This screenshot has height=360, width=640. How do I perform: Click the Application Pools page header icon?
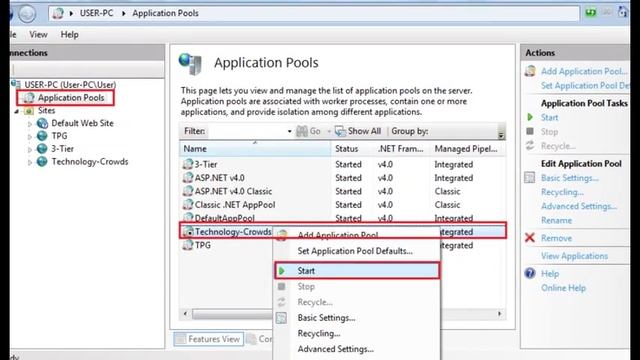190,64
